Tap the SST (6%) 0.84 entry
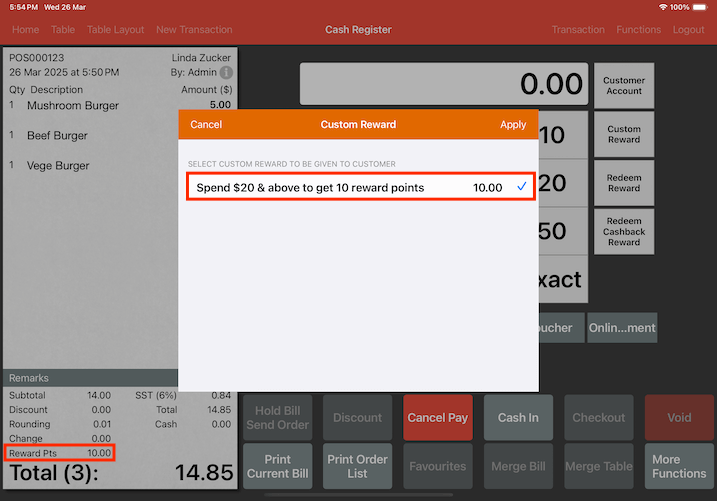 pos(183,395)
